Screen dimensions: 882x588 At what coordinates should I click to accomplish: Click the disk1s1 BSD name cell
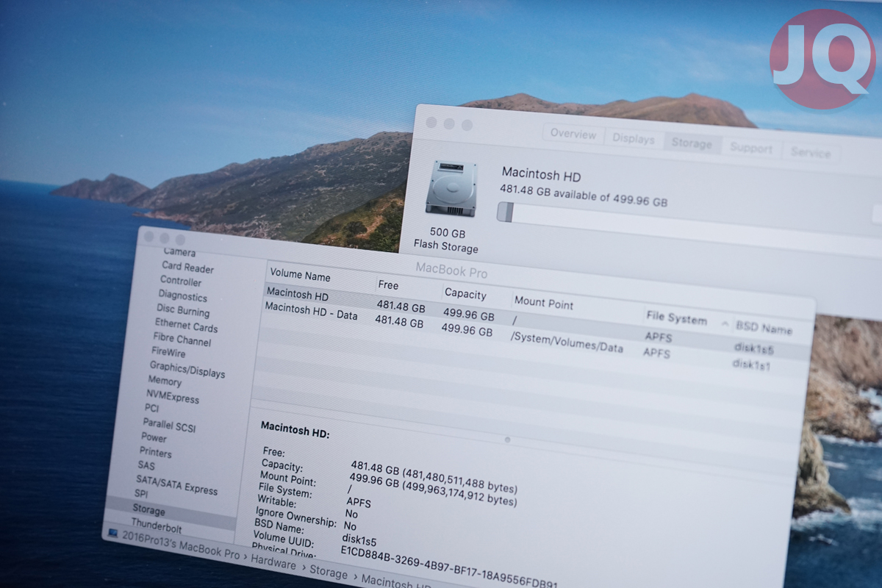click(750, 364)
